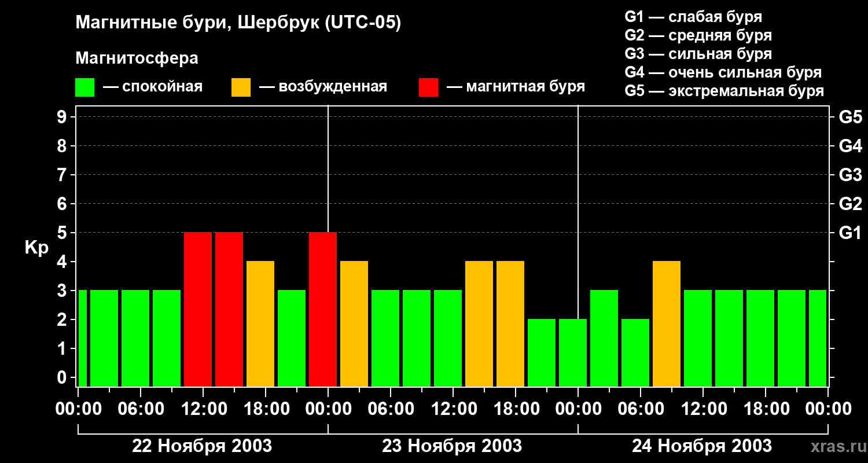Viewport: 868px width, 463px height.
Task: Click the red «магнитная буря» legend swatch
Action: [x=428, y=87]
